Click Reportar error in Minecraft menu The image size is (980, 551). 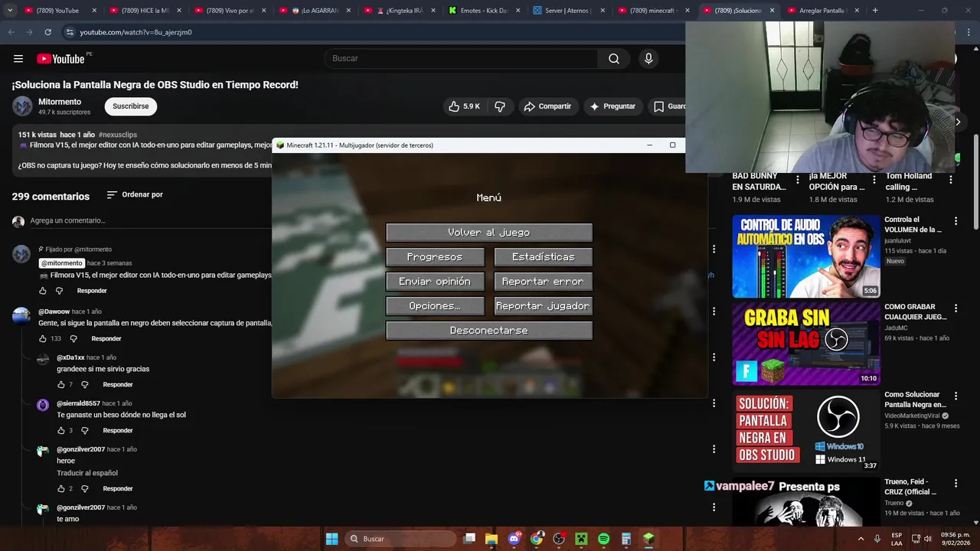click(x=544, y=282)
